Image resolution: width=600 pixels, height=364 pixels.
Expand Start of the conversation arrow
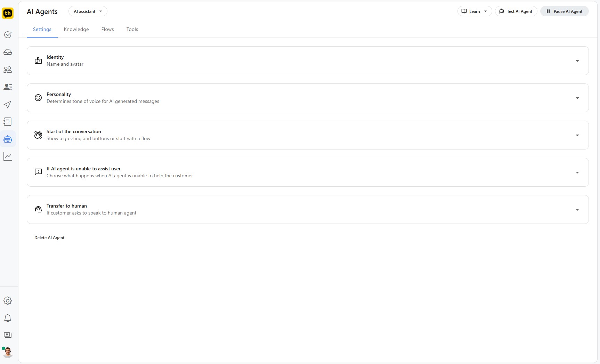point(577,135)
